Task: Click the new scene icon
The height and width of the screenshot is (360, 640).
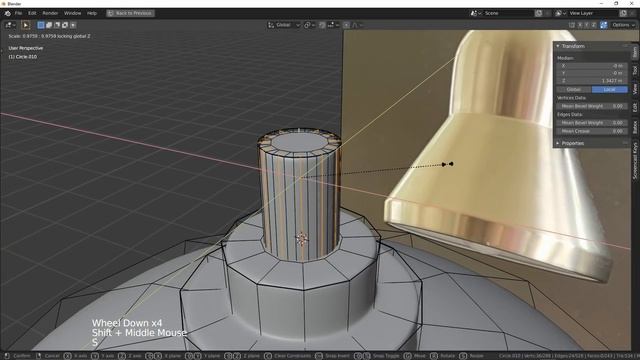Action: [x=538, y=13]
